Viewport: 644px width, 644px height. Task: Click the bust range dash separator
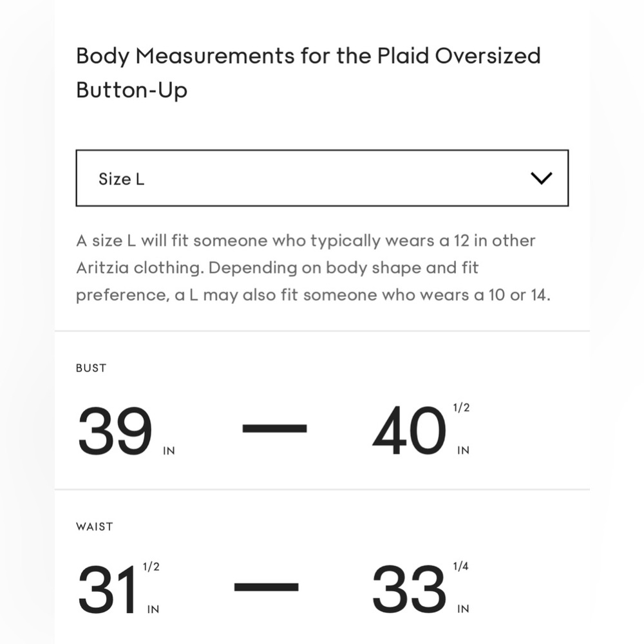pos(274,428)
